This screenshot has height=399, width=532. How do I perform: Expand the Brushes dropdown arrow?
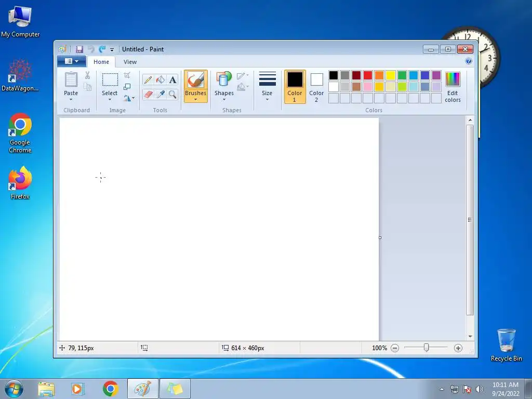196,99
